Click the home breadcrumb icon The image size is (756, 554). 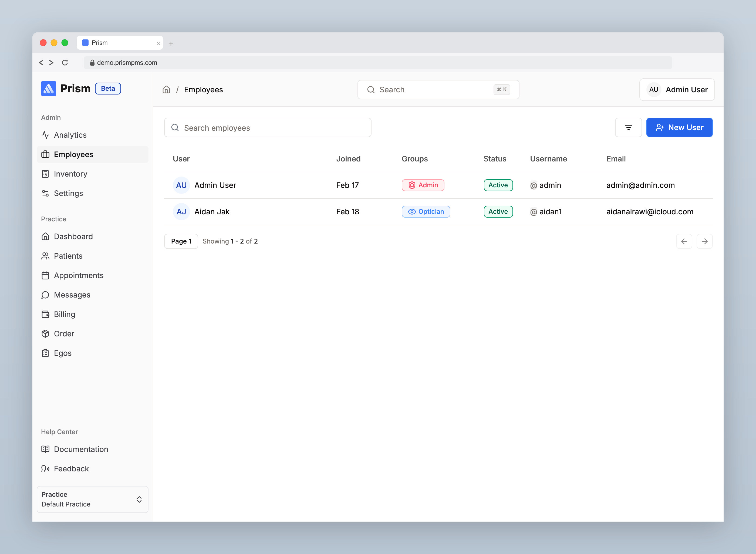click(166, 90)
